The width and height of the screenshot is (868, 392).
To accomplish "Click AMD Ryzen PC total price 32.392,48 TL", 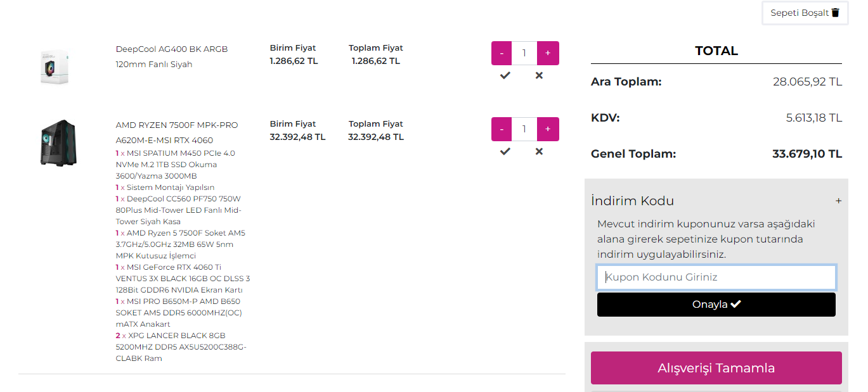I will tap(375, 137).
